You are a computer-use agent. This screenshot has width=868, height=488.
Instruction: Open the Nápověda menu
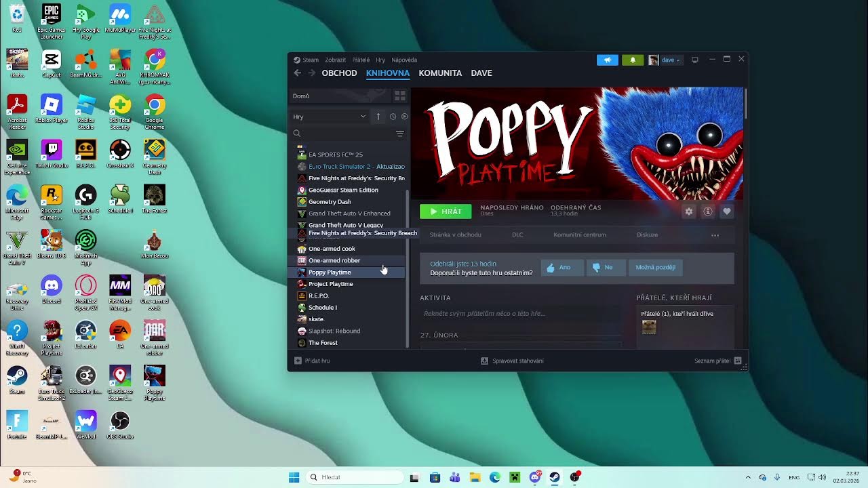404,60
